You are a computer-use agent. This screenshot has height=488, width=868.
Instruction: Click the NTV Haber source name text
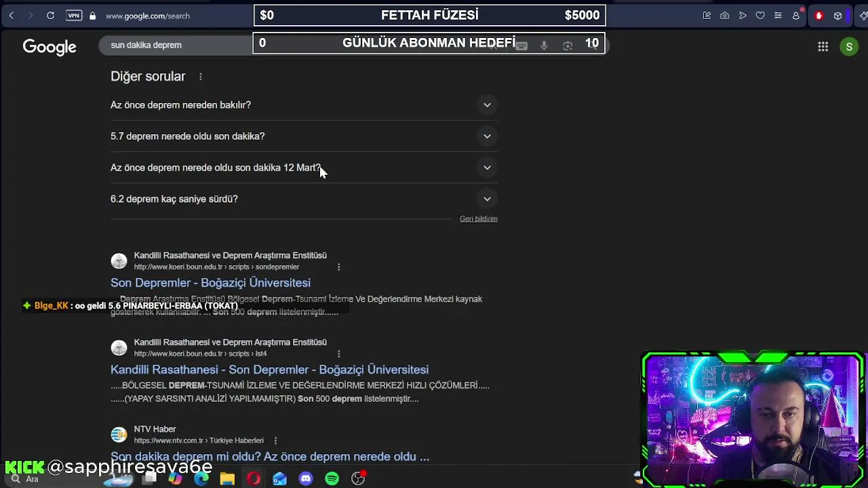155,429
